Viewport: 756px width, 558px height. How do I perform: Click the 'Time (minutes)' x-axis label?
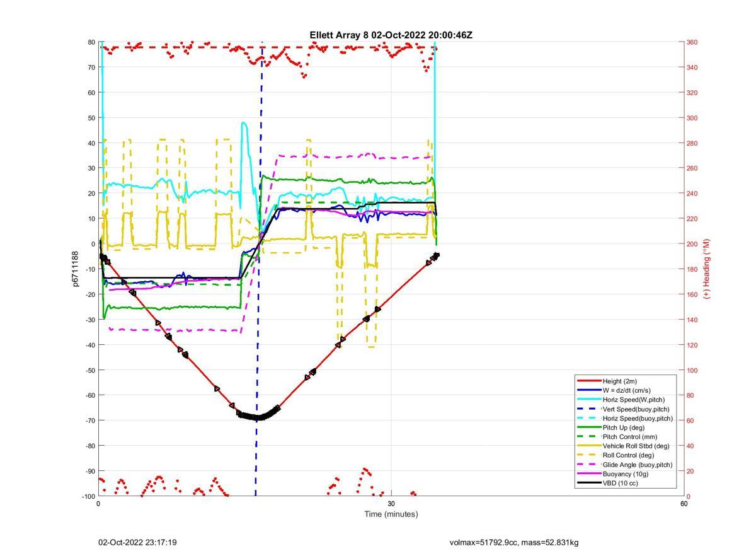coord(391,514)
